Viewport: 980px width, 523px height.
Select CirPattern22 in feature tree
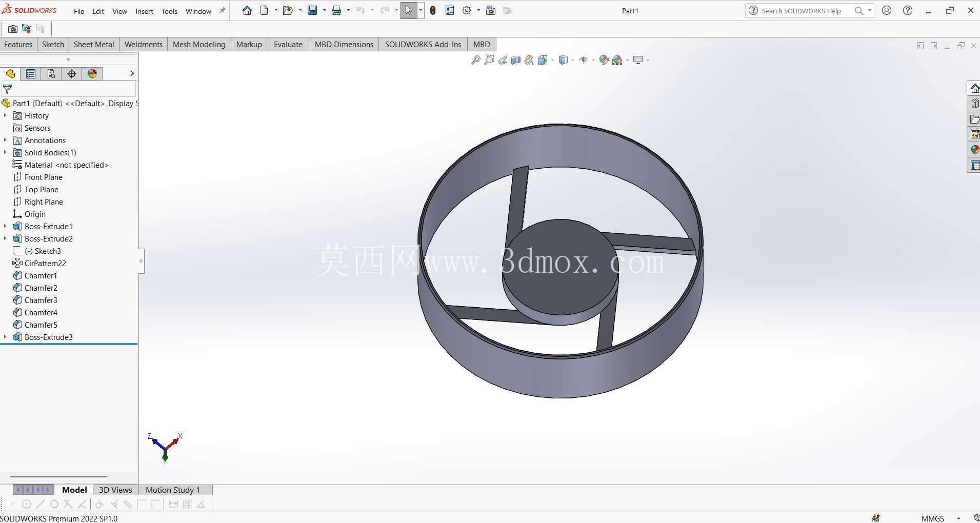(x=45, y=263)
